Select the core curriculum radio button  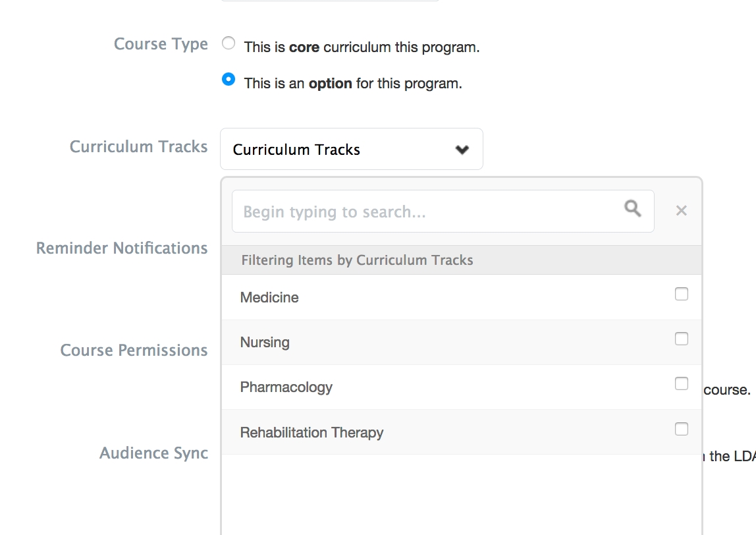(229, 44)
